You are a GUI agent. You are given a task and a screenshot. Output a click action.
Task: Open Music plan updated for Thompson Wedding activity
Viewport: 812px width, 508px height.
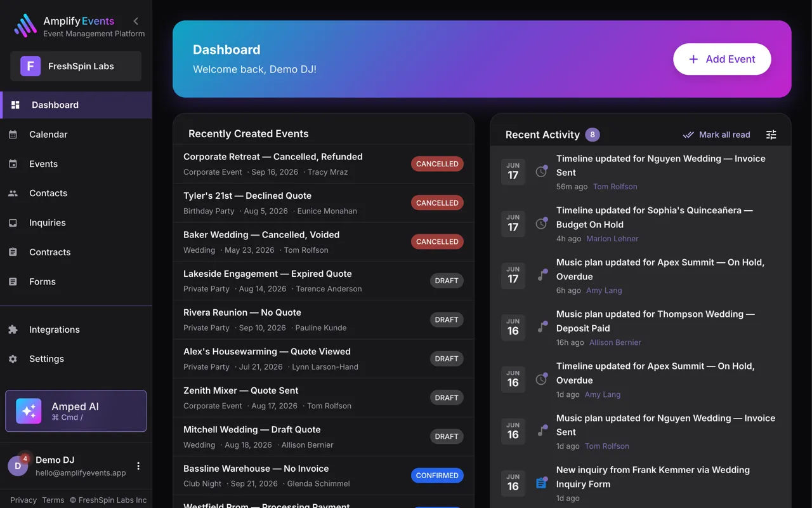point(641,328)
